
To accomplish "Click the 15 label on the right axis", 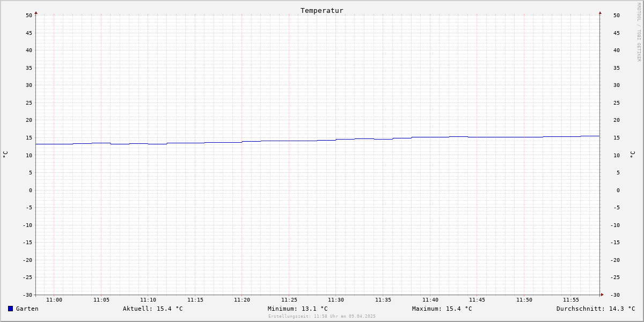I will (617, 138).
